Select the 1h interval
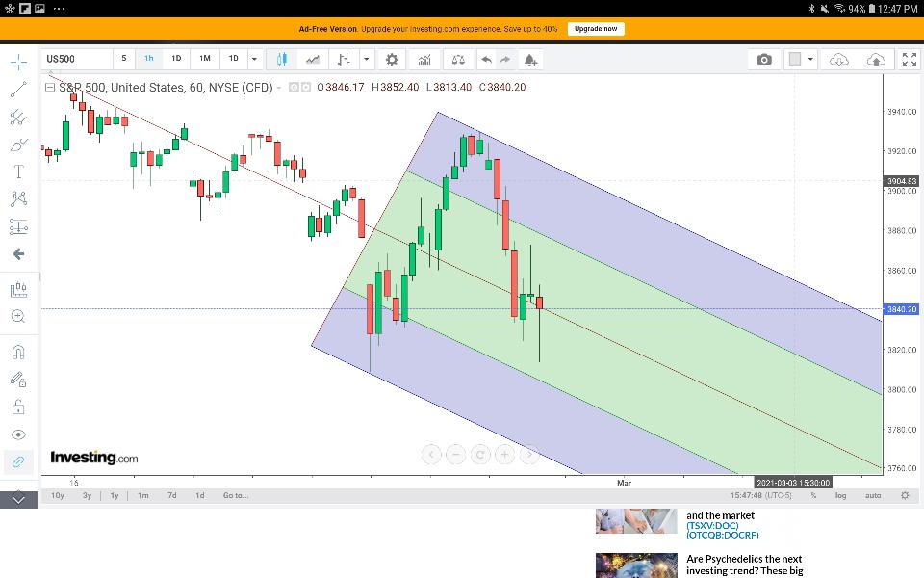924x578 pixels. (149, 59)
